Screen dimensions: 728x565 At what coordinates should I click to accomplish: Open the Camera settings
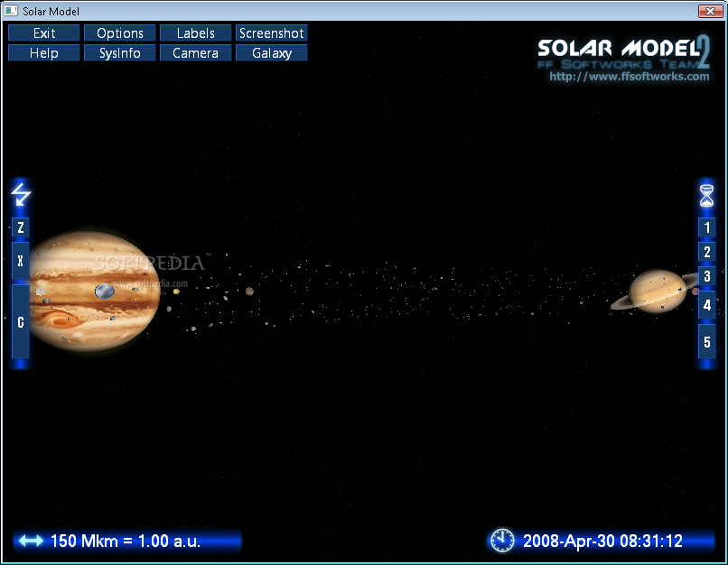click(x=195, y=53)
